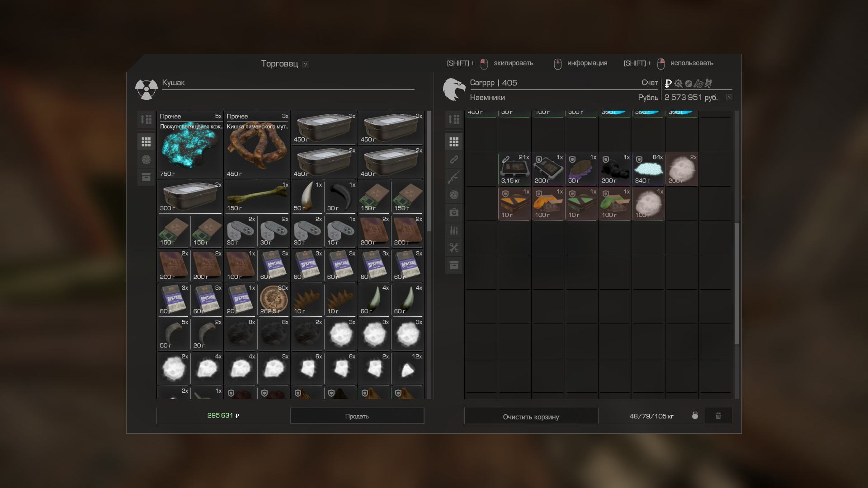
Task: Click the trader item list scrollbar
Action: click(429, 172)
